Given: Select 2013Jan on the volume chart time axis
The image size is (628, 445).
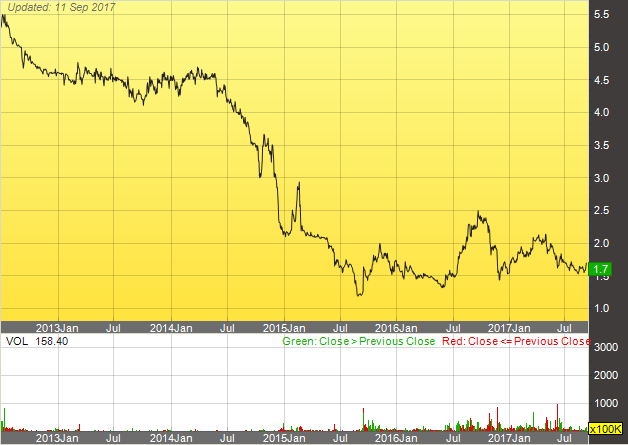Looking at the screenshot, I should pos(57,437).
